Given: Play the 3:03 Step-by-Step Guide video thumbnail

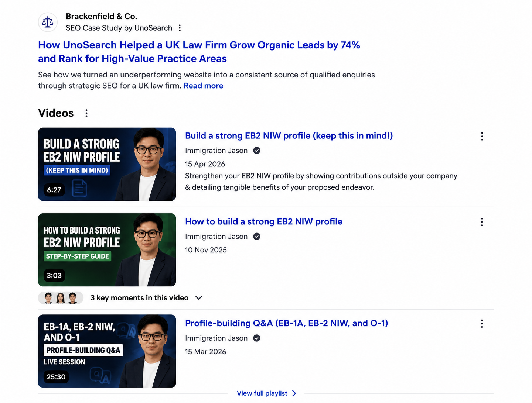Looking at the screenshot, I should tap(107, 250).
